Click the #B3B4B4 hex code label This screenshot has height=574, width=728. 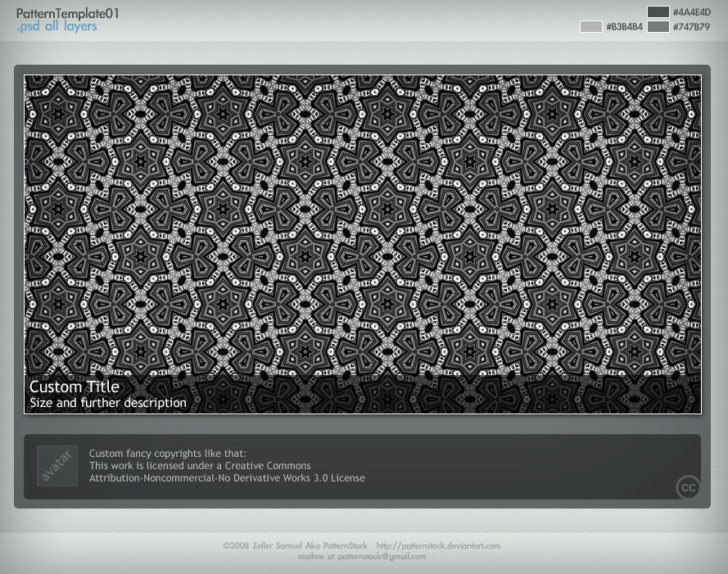625,27
